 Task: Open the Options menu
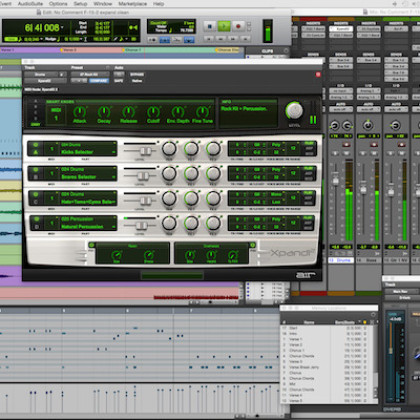pos(58,4)
